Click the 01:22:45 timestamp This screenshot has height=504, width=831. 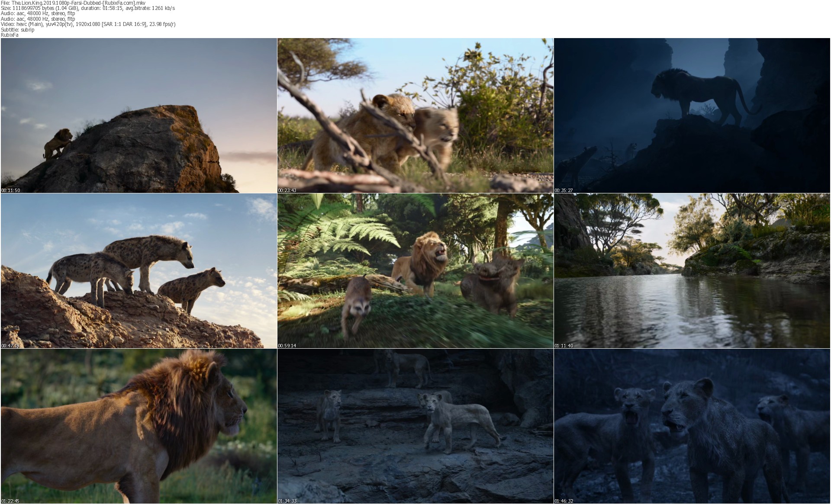pos(11,501)
